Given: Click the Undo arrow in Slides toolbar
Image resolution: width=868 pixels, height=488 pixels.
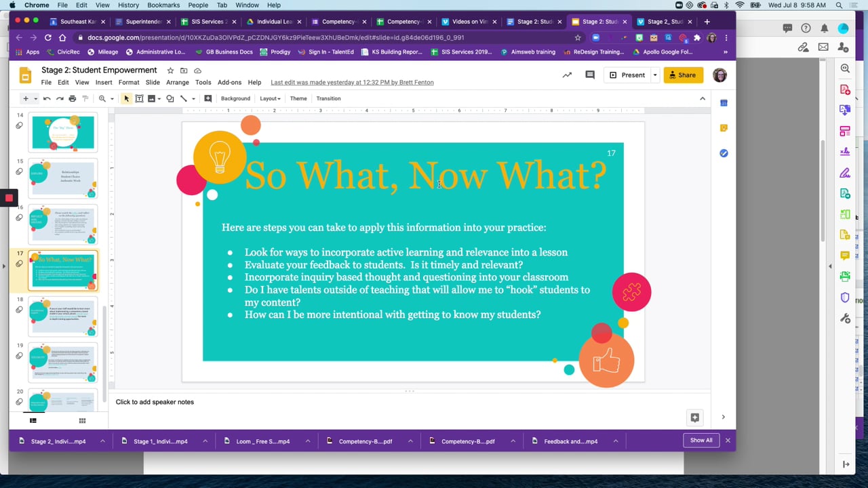Looking at the screenshot, I should click(47, 99).
